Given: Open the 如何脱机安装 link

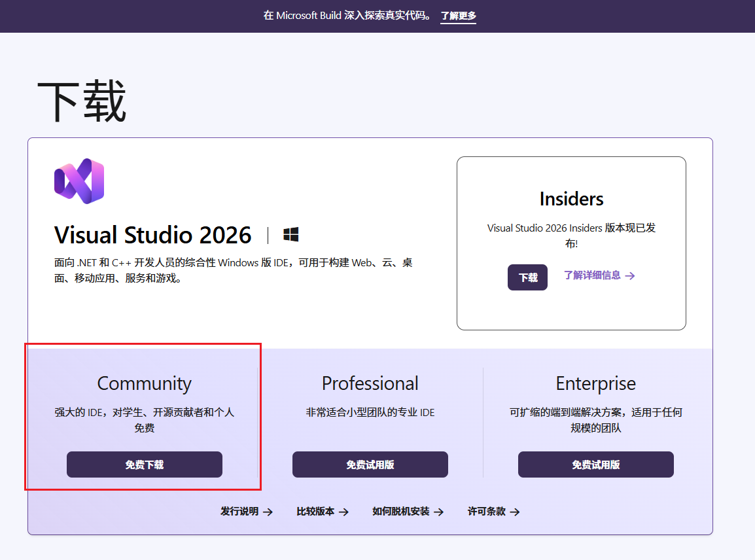Looking at the screenshot, I should pos(408,512).
